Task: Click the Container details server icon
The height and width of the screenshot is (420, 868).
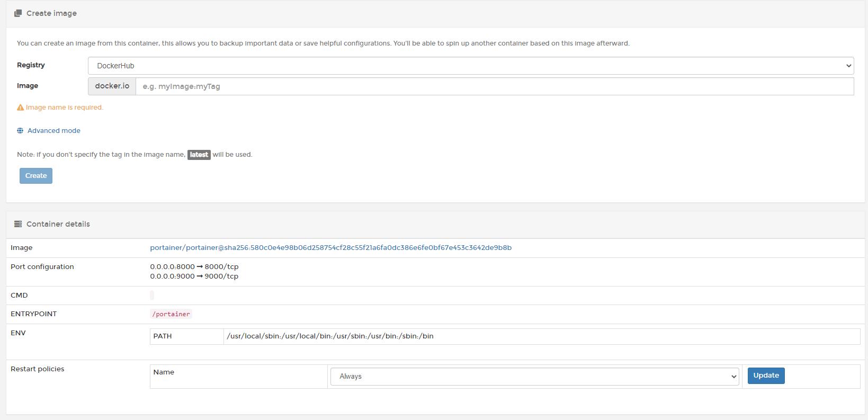Action: pos(18,224)
